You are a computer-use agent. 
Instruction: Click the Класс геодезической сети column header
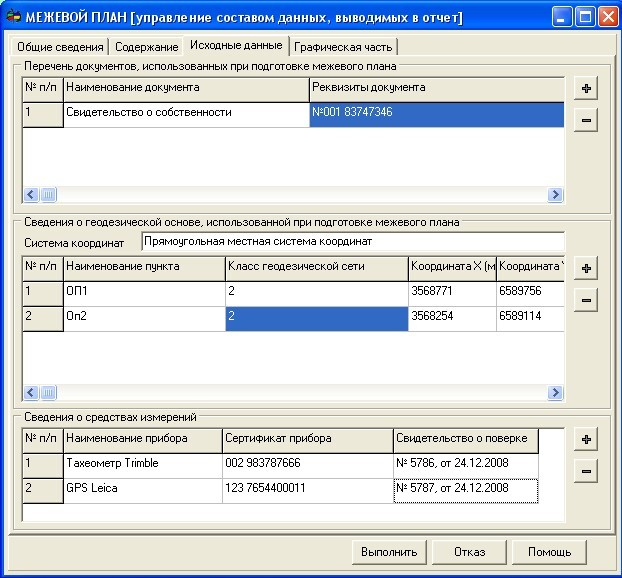point(315,267)
